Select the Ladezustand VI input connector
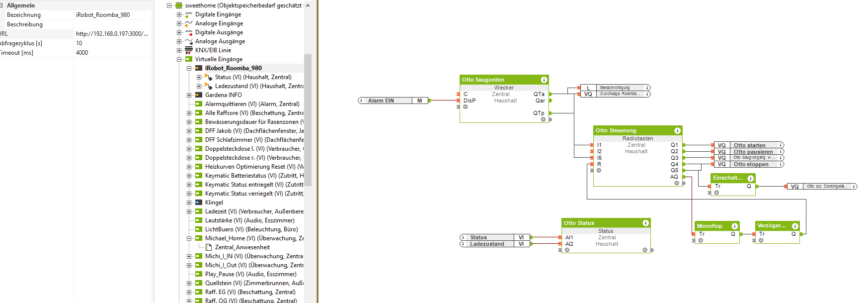The width and height of the screenshot is (868, 303). click(x=495, y=244)
